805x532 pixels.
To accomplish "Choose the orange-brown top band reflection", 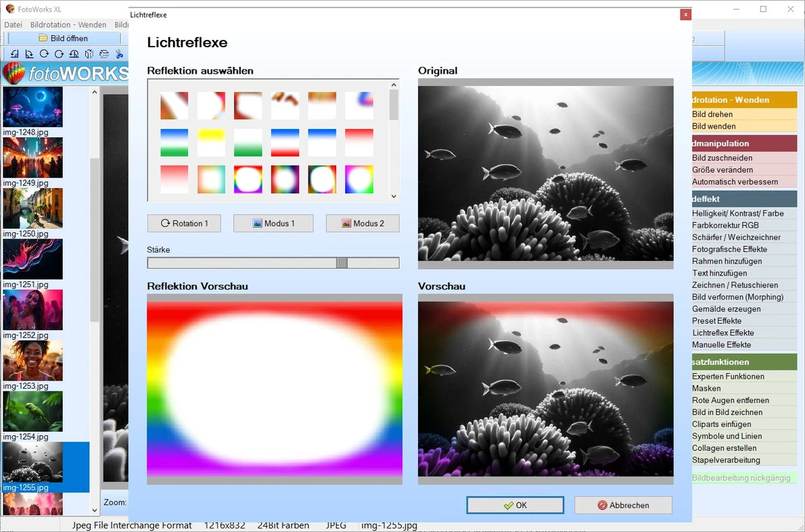I will point(322,105).
